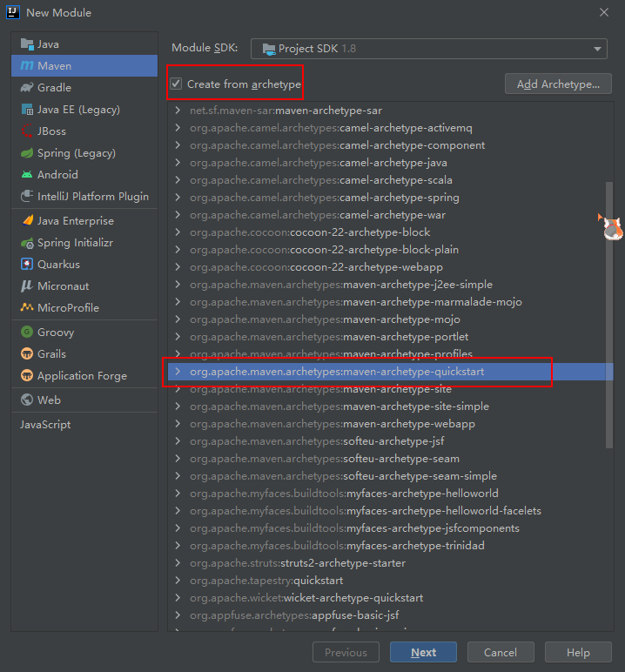Expand maven-archetype-sar chevron

click(x=178, y=111)
